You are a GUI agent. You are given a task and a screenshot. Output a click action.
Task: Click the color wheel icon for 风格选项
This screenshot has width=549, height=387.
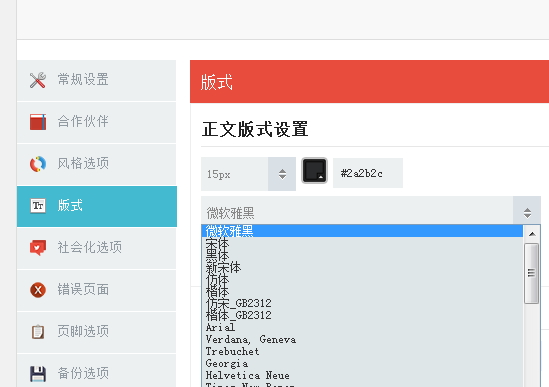(38, 164)
